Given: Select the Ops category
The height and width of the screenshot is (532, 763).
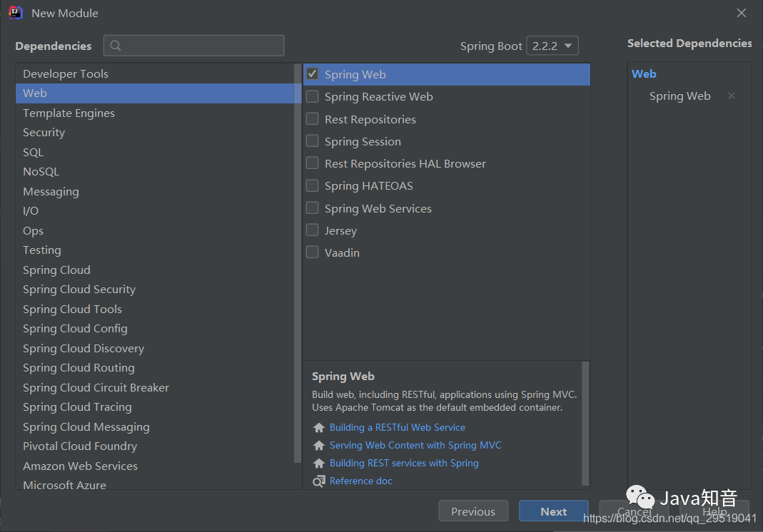Looking at the screenshot, I should tap(155, 230).
